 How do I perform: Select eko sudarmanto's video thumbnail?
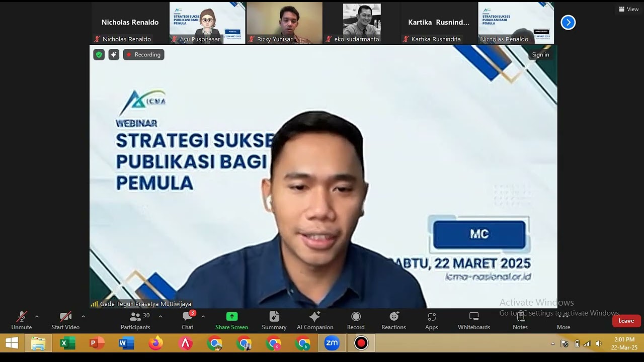click(361, 23)
